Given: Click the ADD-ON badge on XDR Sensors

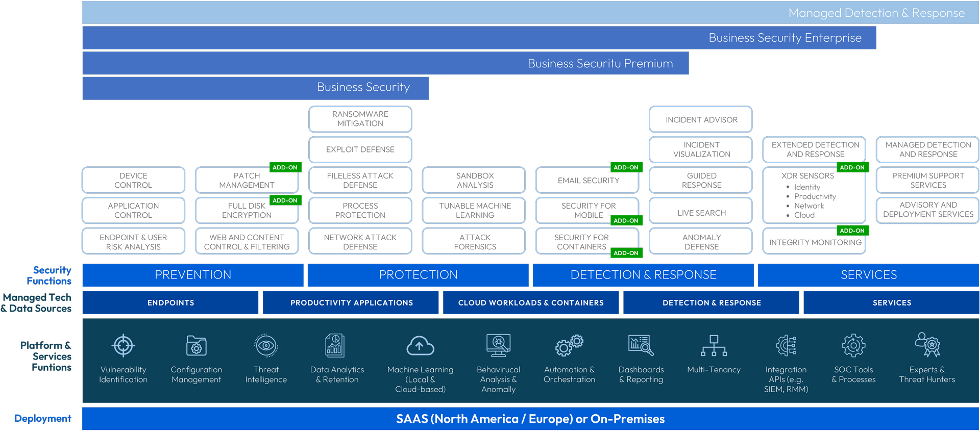Looking at the screenshot, I should pyautogui.click(x=852, y=167).
